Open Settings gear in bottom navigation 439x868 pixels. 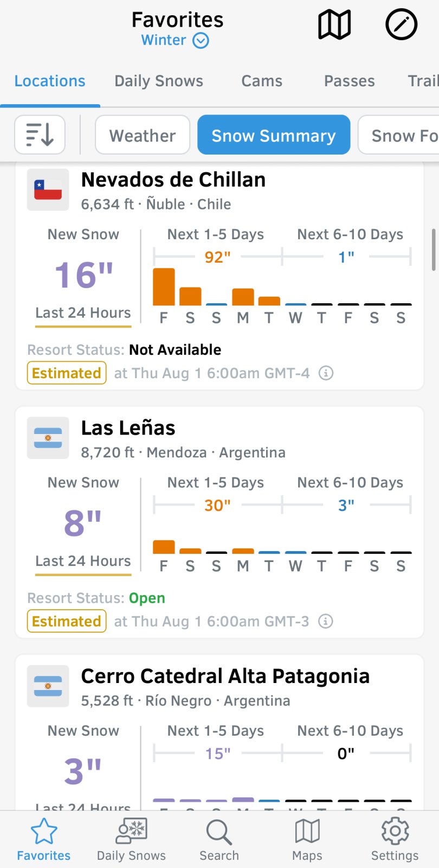click(395, 840)
